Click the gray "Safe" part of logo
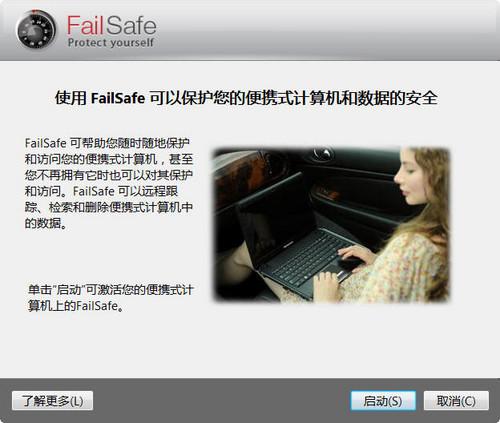 [131, 25]
